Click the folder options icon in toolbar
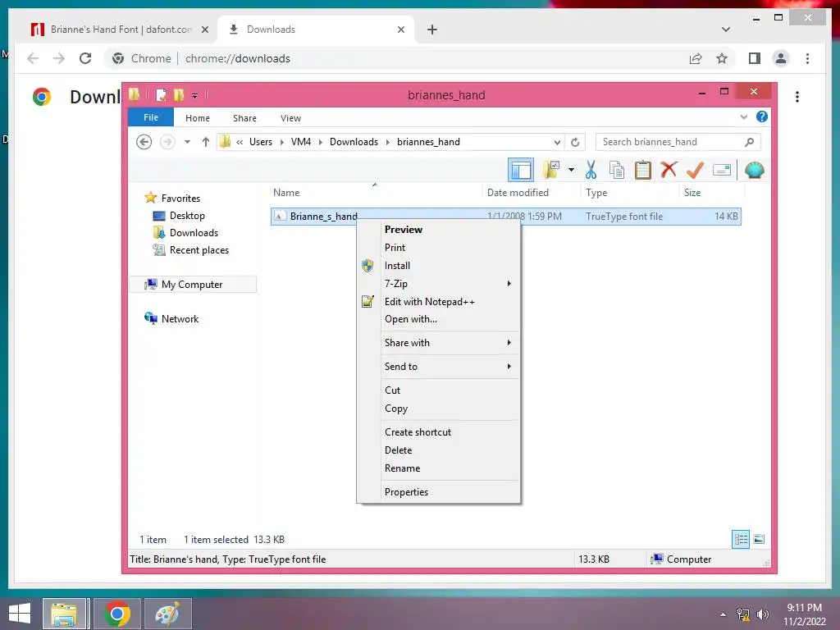 pos(551,170)
